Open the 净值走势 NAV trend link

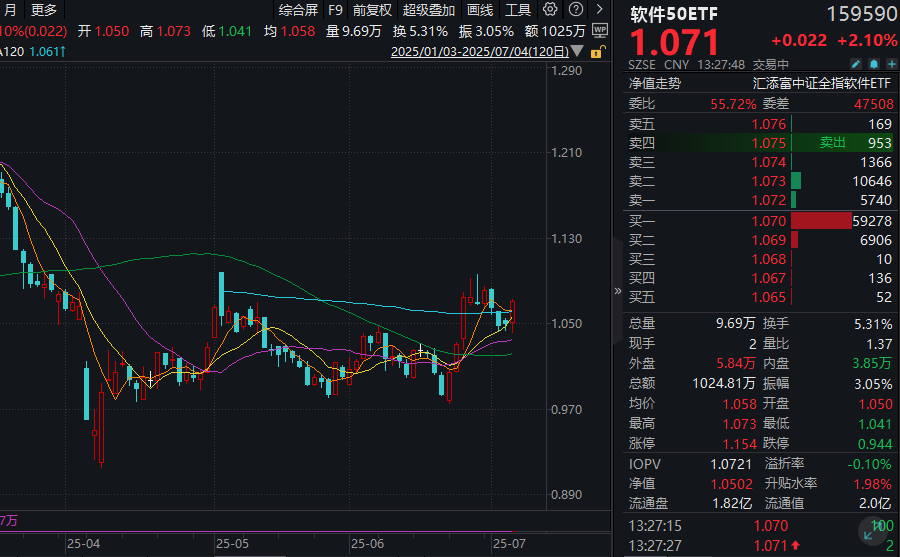[654, 84]
